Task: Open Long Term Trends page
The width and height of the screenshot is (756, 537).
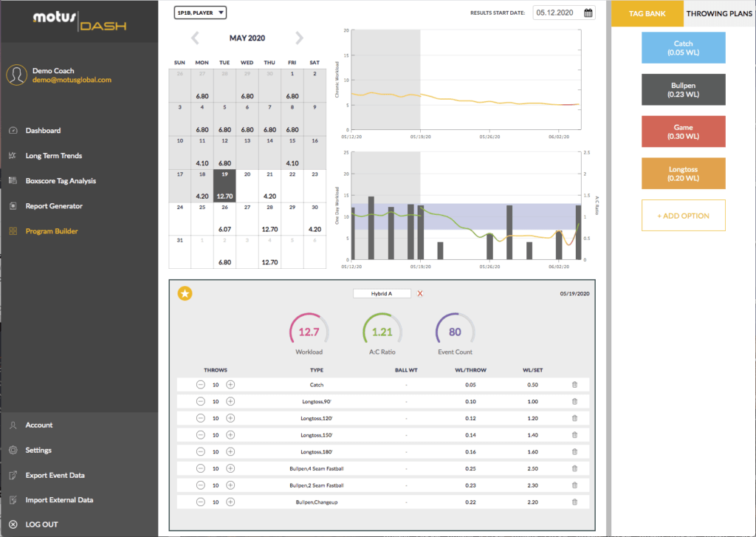Action: [53, 155]
